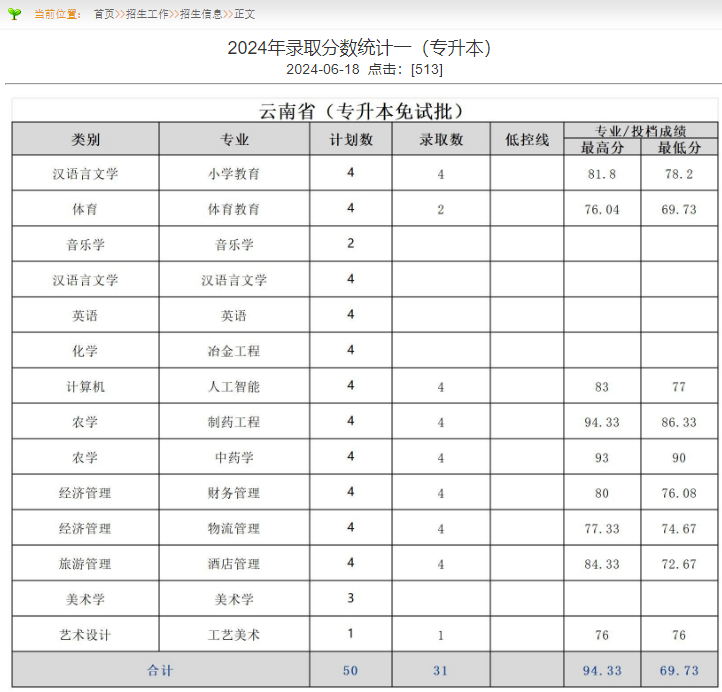Image resolution: width=722 pixels, height=692 pixels.
Task: Click the 77.33 score cell
Action: pyautogui.click(x=602, y=529)
